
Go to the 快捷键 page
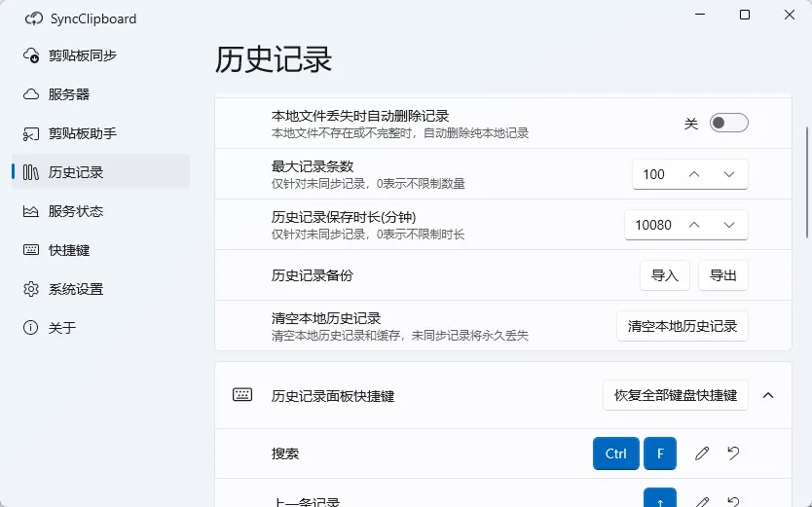(x=100, y=250)
